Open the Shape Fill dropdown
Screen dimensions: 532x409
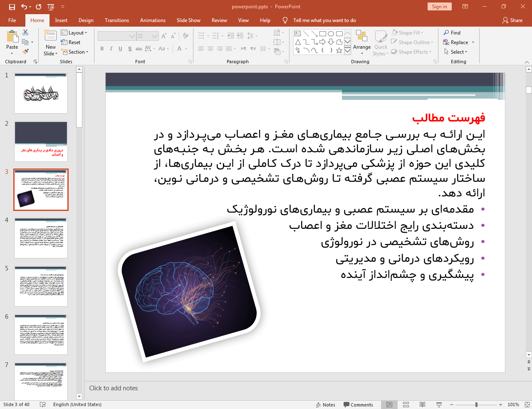pyautogui.click(x=408, y=32)
